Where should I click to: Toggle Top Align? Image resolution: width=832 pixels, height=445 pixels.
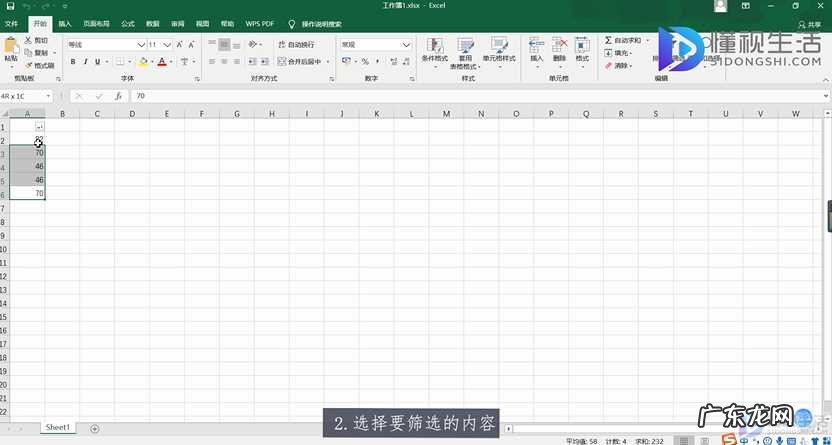click(x=212, y=45)
